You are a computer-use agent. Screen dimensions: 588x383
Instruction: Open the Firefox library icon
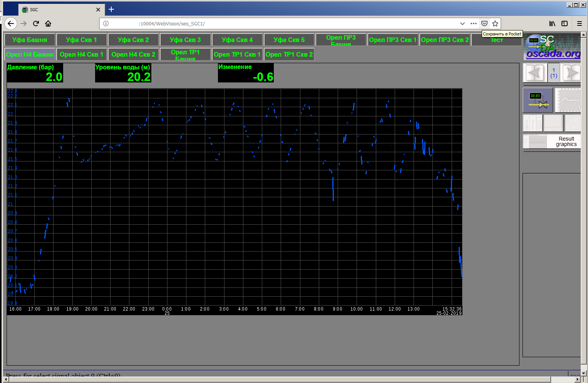tap(552, 24)
